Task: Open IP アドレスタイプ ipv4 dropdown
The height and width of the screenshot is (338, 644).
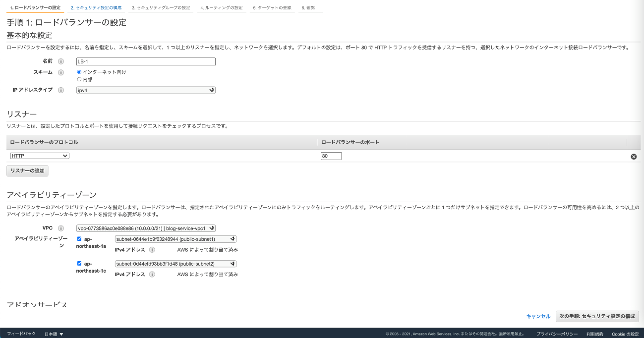Action: coord(146,90)
